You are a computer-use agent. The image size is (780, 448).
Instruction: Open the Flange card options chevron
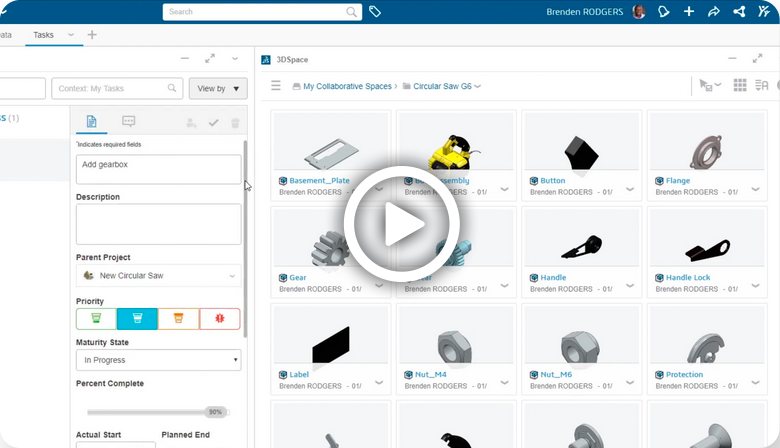tap(755, 189)
